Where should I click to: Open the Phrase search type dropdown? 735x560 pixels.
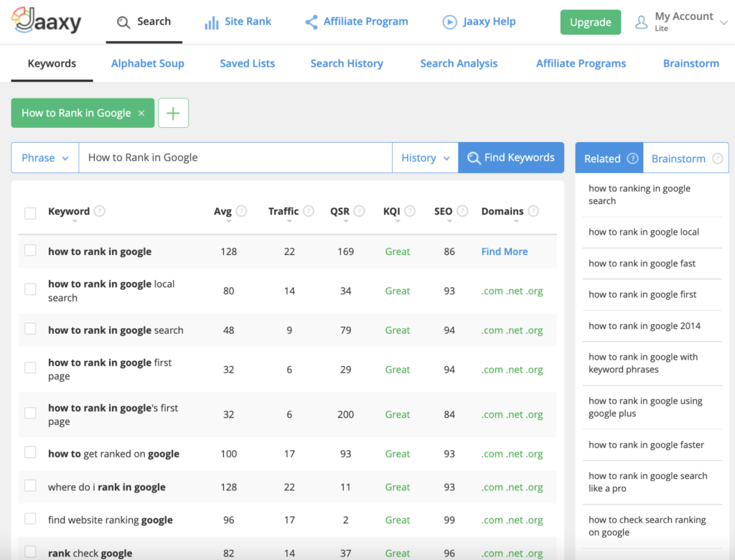45,158
